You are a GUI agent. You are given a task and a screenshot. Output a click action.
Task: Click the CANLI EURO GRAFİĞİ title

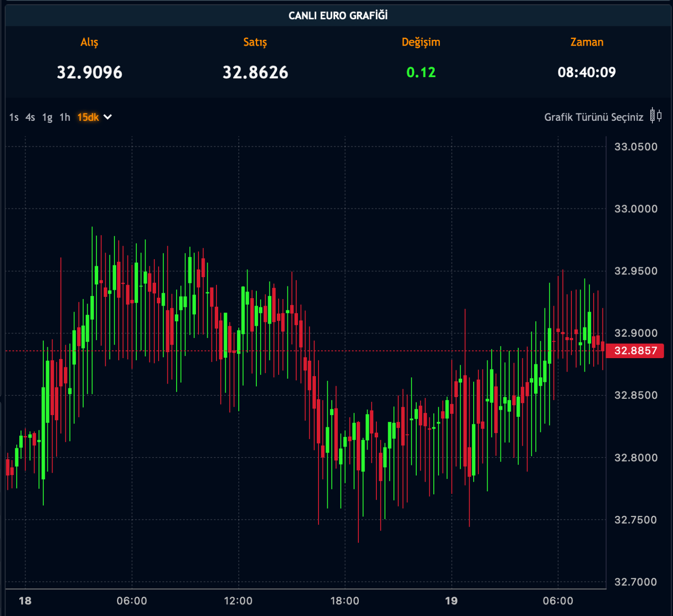point(338,15)
